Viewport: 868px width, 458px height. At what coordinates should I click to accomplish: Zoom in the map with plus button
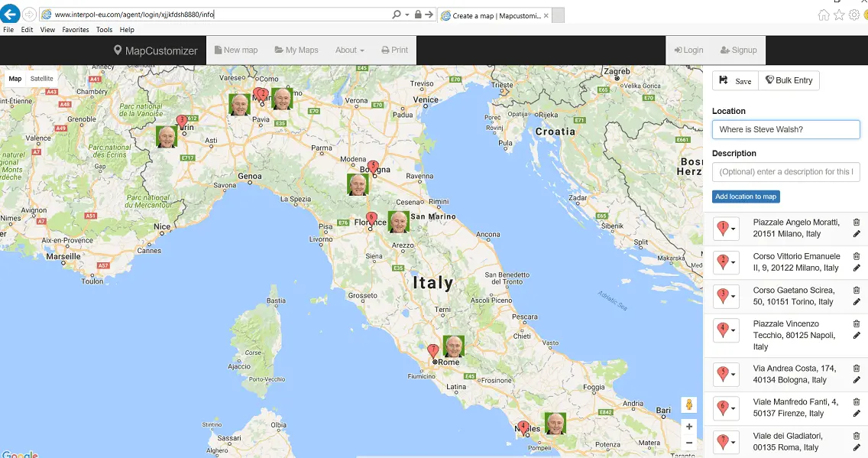click(x=688, y=427)
